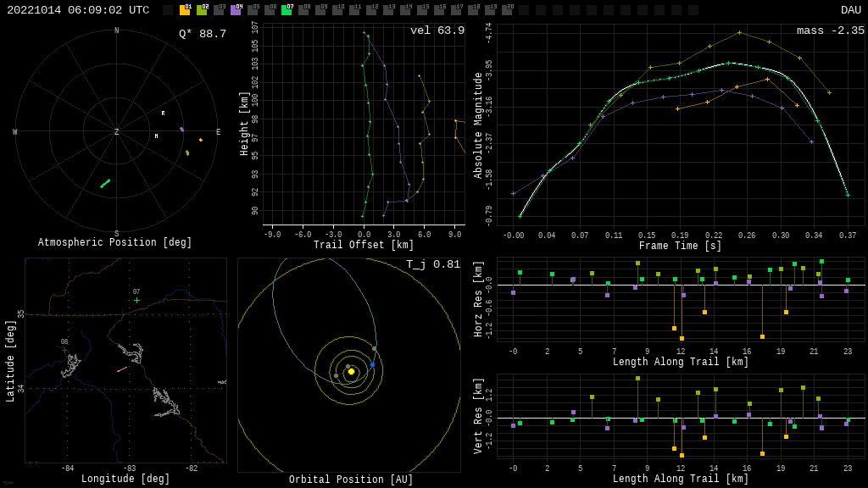Click the vel 63.9 velocity readout

click(x=437, y=30)
